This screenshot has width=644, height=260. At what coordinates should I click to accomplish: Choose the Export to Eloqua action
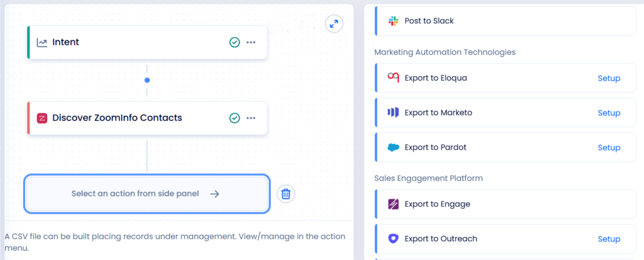(x=506, y=78)
